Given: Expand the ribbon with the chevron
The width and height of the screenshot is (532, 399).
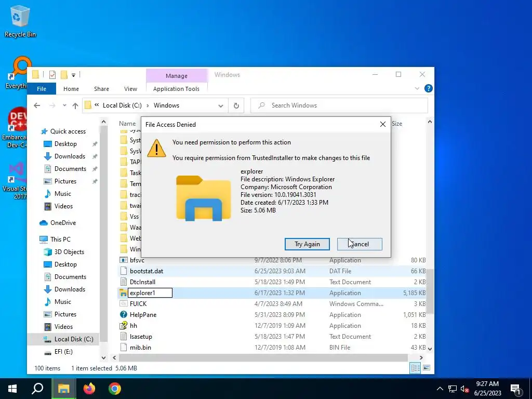Looking at the screenshot, I should (x=417, y=88).
